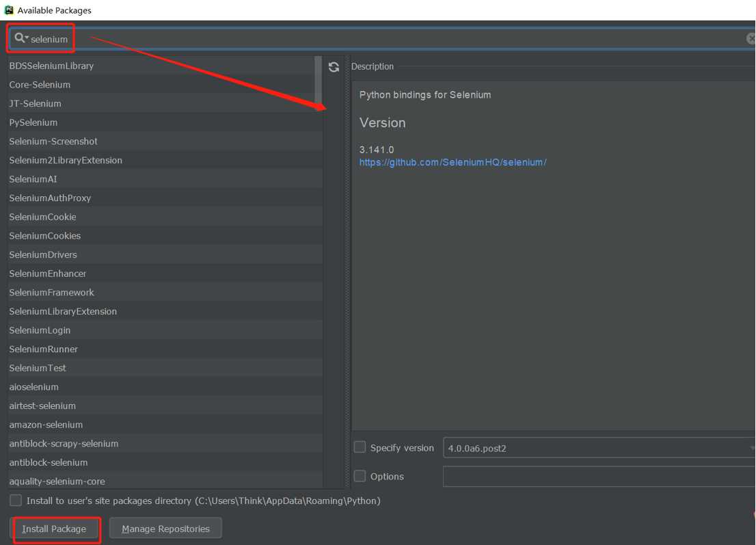Select aquality-selenium-core package row
The width and height of the screenshot is (756, 545).
tap(165, 481)
